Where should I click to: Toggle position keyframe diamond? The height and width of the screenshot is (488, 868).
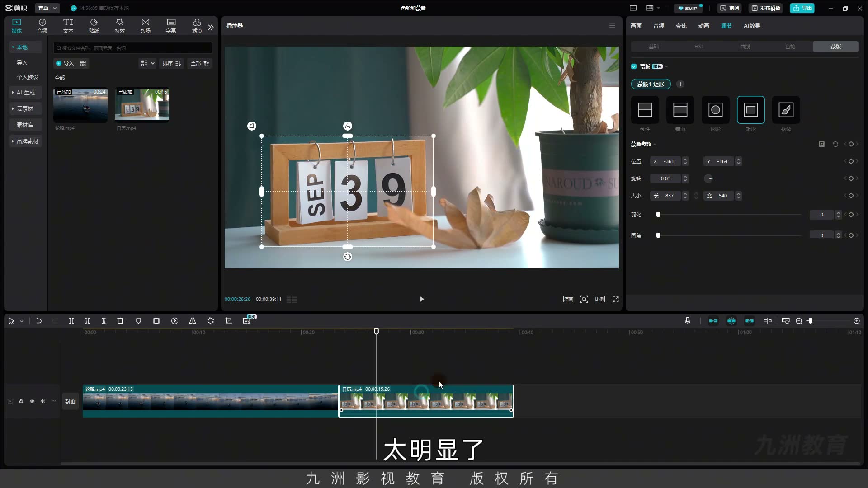851,161
